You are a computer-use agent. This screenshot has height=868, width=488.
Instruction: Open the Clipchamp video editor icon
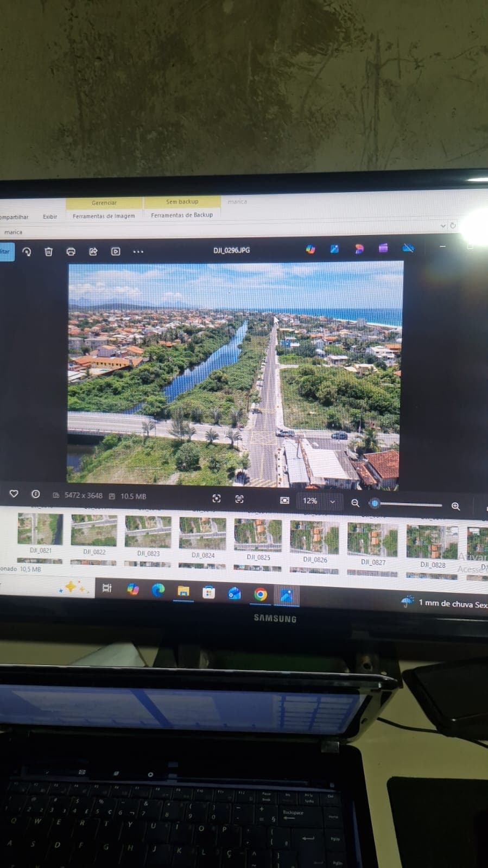click(383, 248)
